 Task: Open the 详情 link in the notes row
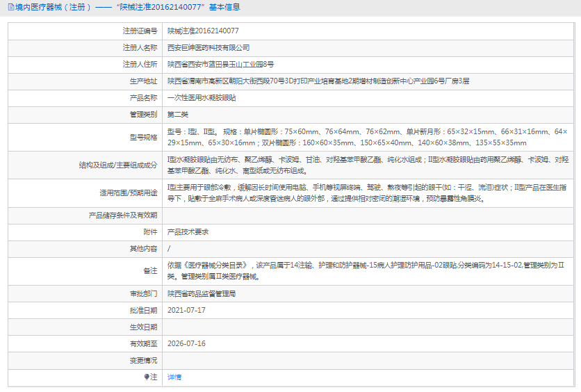[174, 377]
